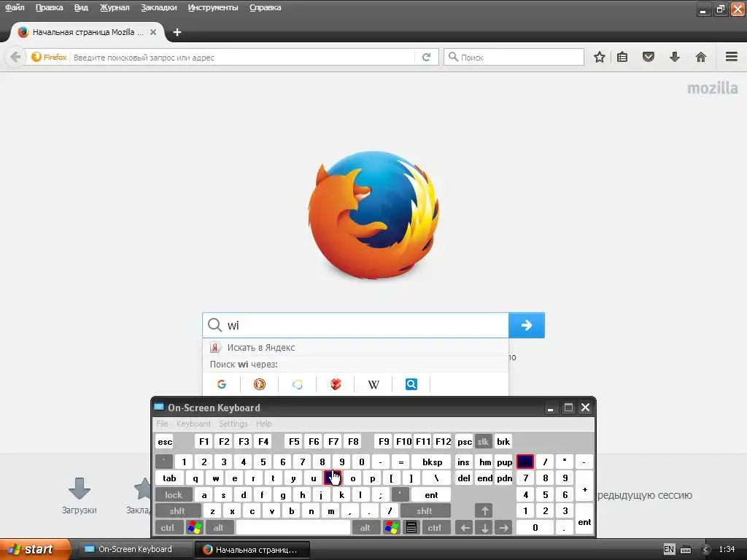Open File menu in On-Screen Keyboard
Screen dimensions: 747x560
162,424
